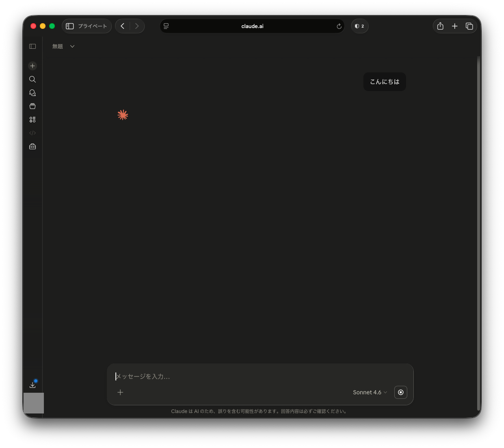The width and height of the screenshot is (504, 448).
Task: Click the download icon with blue dot
Action: (33, 385)
